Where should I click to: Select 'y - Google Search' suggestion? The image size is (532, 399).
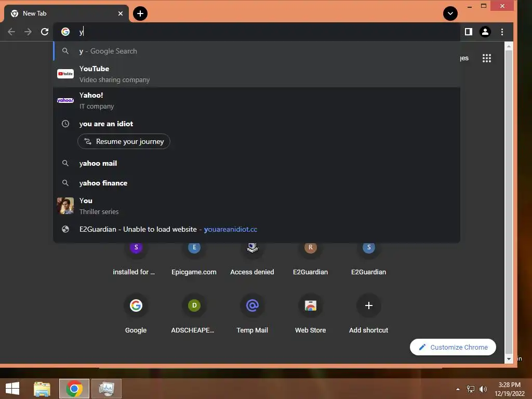click(257, 51)
